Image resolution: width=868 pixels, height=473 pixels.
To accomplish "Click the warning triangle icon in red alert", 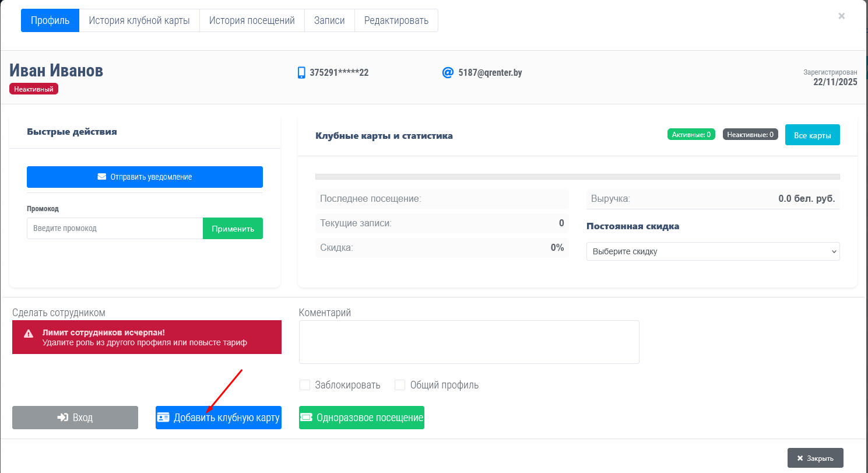I will (x=29, y=334).
